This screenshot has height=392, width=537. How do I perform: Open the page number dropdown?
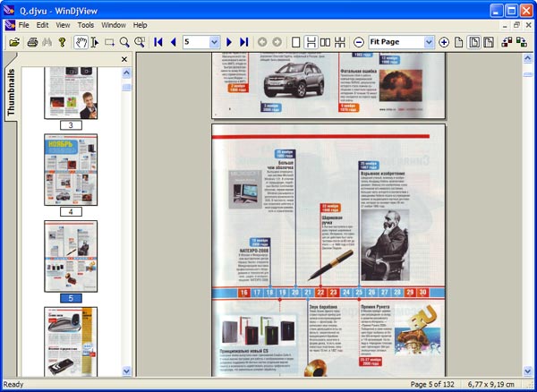(214, 42)
